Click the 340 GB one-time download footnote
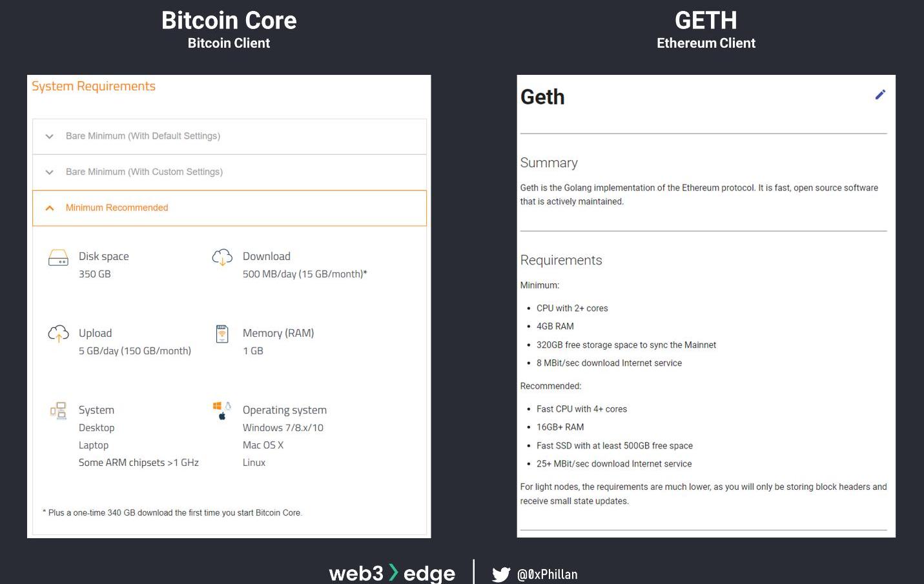Viewport: 924px width, 584px height. coord(172,513)
